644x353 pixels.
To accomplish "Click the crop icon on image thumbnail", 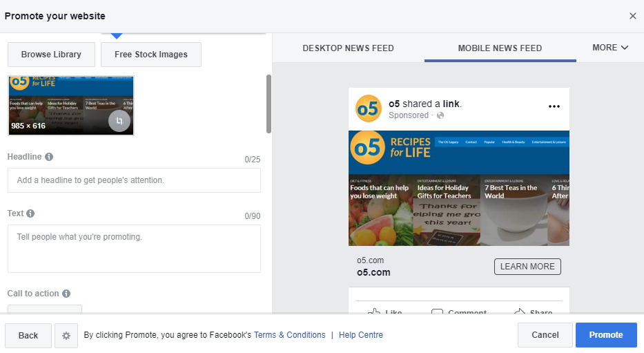I will click(119, 121).
